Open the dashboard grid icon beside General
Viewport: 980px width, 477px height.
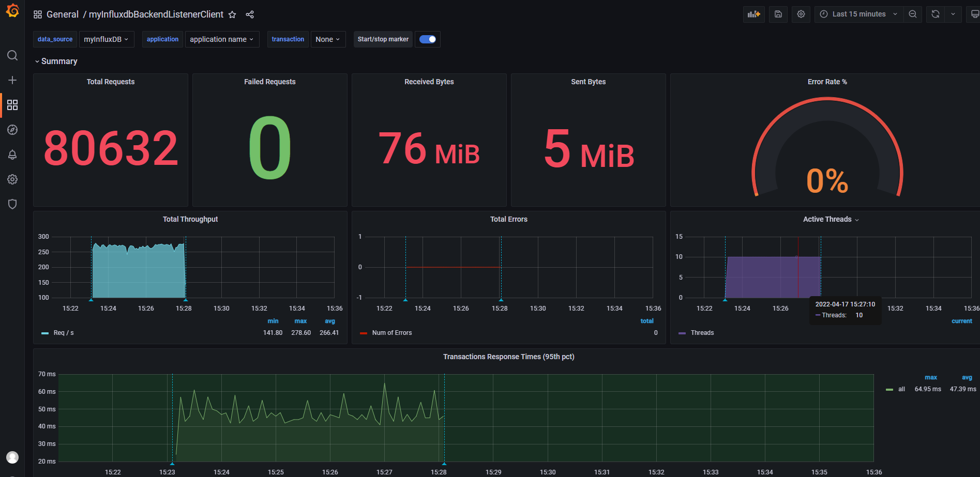click(x=38, y=14)
